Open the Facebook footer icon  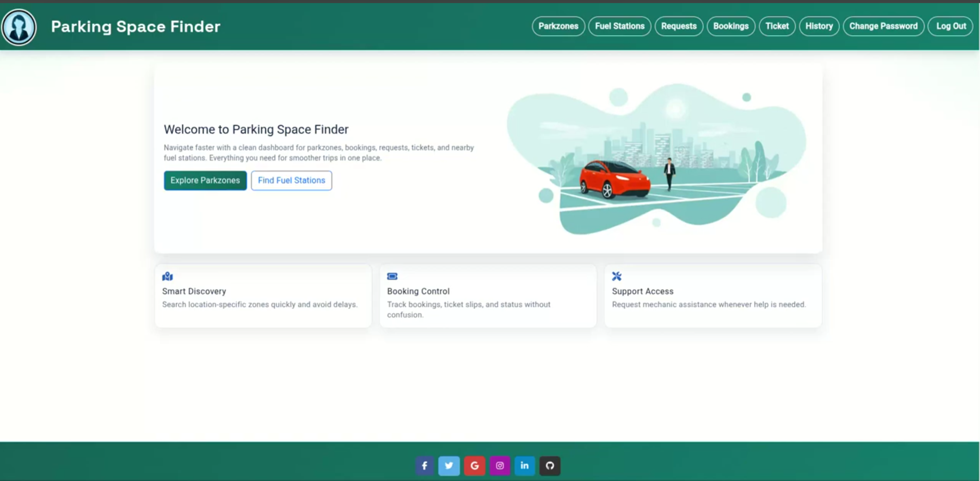coord(424,465)
